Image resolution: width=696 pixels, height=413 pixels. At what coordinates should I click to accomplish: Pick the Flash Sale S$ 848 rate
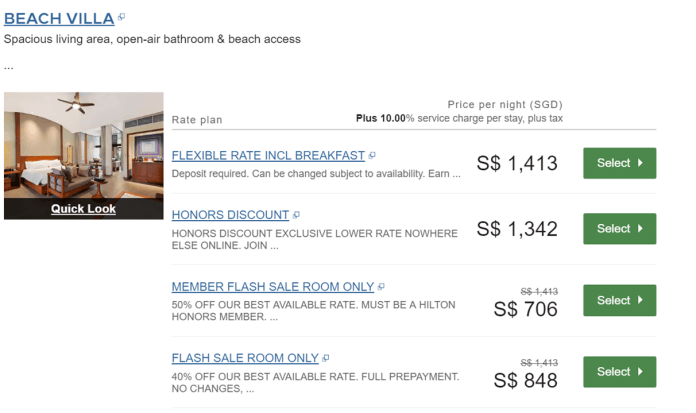(x=619, y=372)
